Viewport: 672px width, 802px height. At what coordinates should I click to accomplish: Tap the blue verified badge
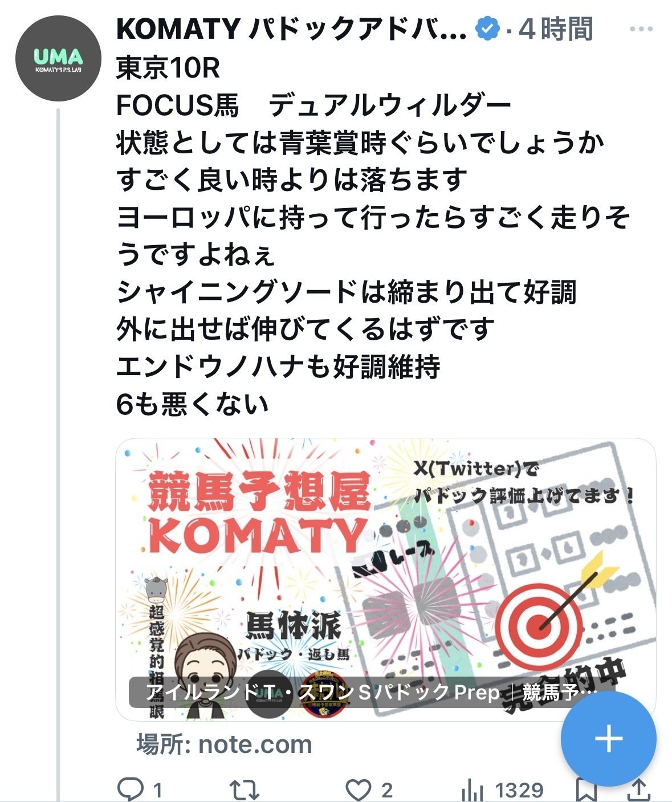click(487, 29)
